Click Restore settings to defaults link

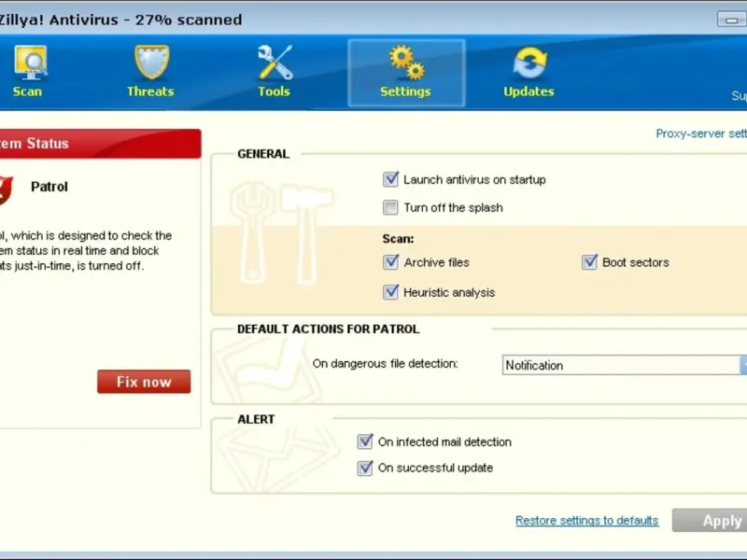click(x=587, y=521)
